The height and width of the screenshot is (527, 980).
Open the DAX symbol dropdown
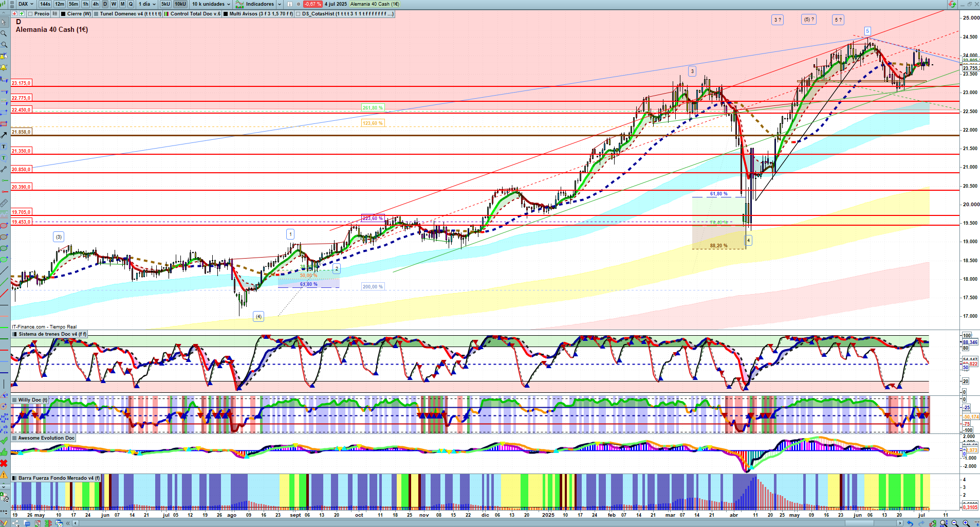26,4
